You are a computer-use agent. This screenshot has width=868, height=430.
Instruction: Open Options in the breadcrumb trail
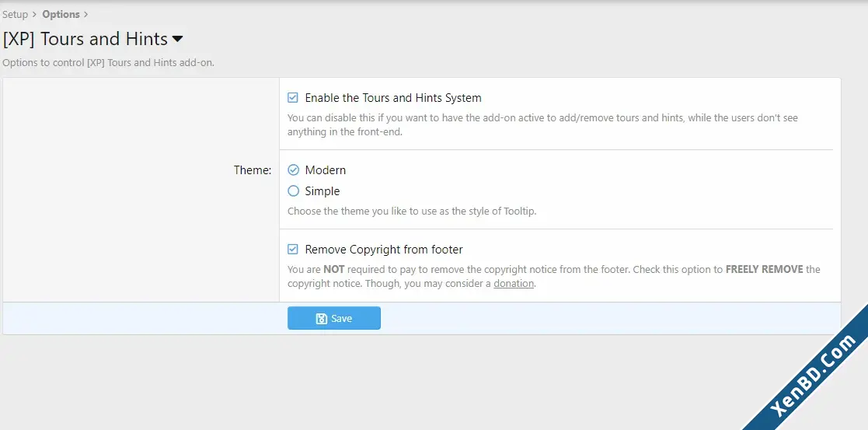tap(61, 15)
